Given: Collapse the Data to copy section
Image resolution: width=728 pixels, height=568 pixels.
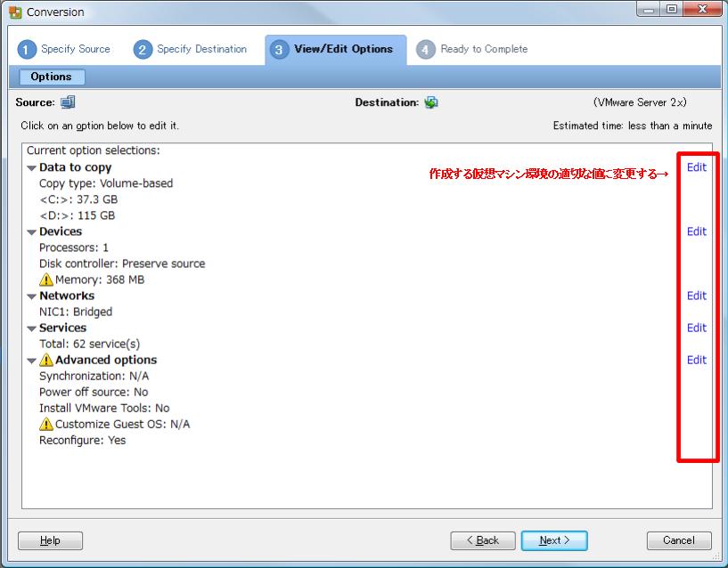Looking at the screenshot, I should (31, 168).
